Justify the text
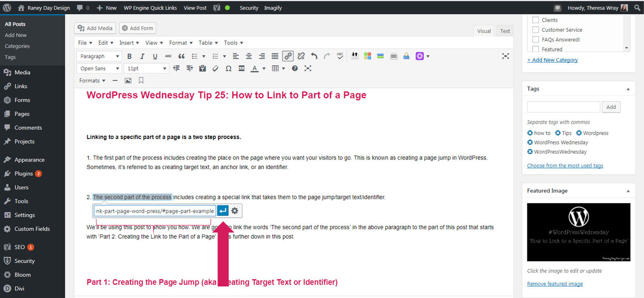644x298 pixels. coord(275,56)
